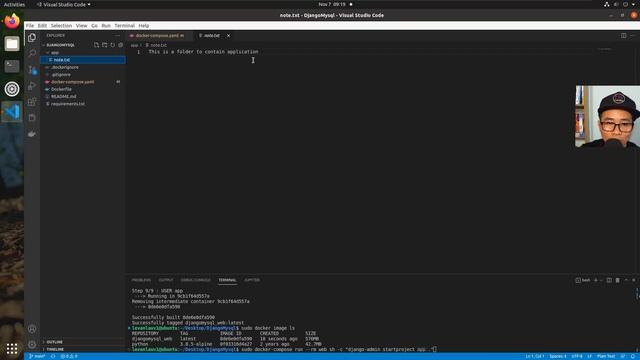
Task: Open the Selection menu
Action: [x=61, y=25]
